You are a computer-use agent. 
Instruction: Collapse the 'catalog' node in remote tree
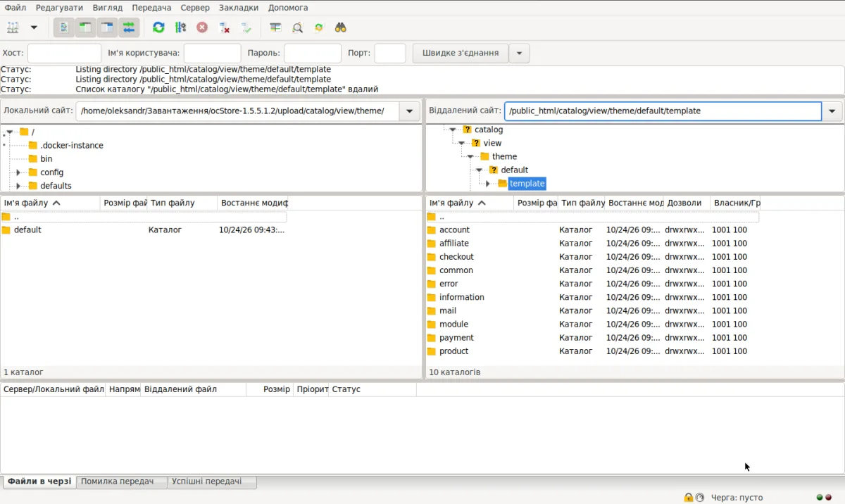(x=453, y=130)
